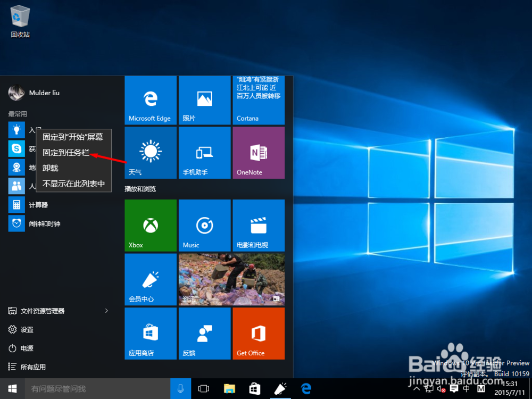Click the lightbulb 入门 app icon
The height and width of the screenshot is (399, 532).
(x=16, y=130)
